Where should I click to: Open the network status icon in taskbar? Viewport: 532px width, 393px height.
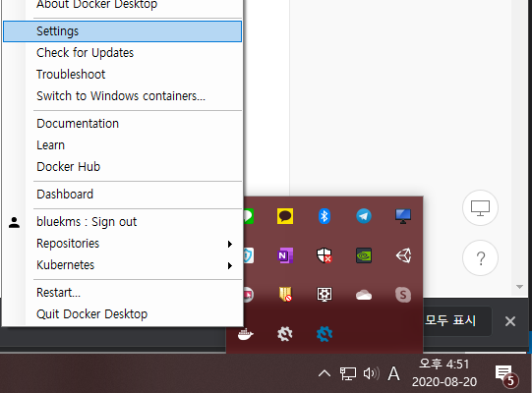tap(348, 373)
